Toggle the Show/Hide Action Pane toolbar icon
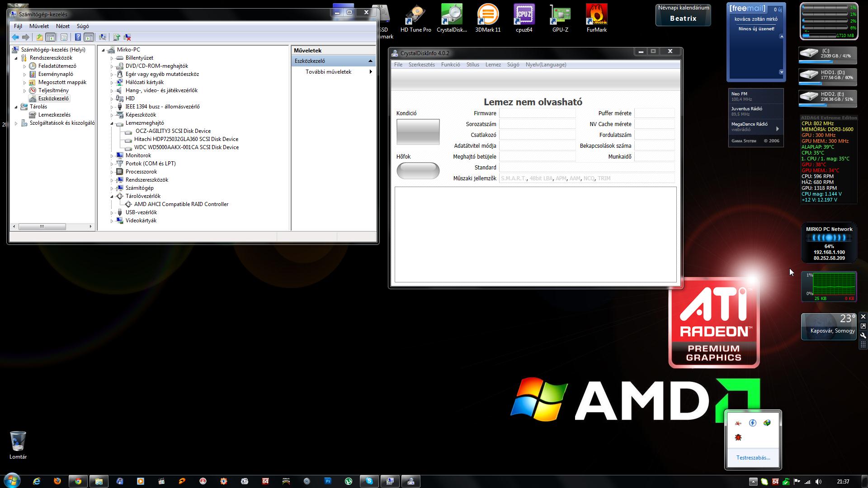 tap(89, 38)
